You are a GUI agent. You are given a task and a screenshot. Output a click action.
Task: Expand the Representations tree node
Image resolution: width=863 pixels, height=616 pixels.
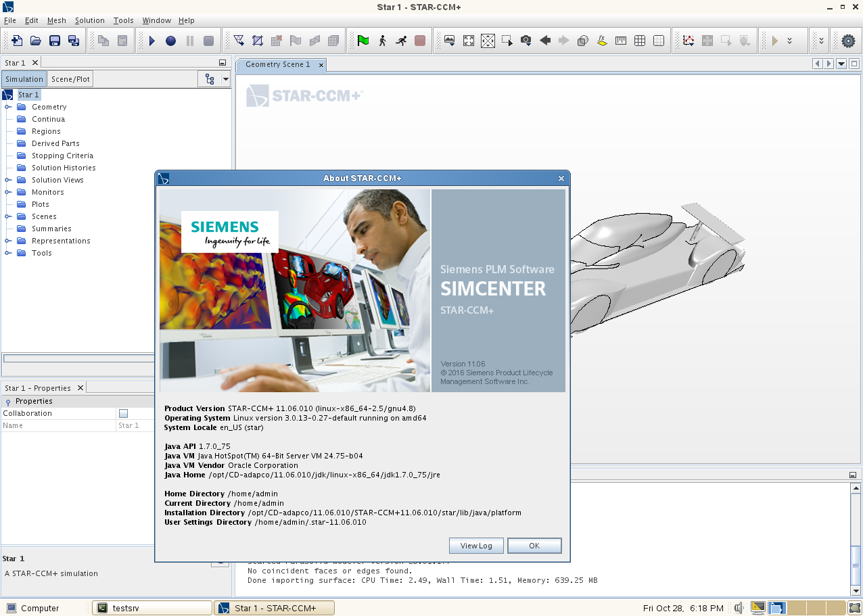pyautogui.click(x=8, y=241)
